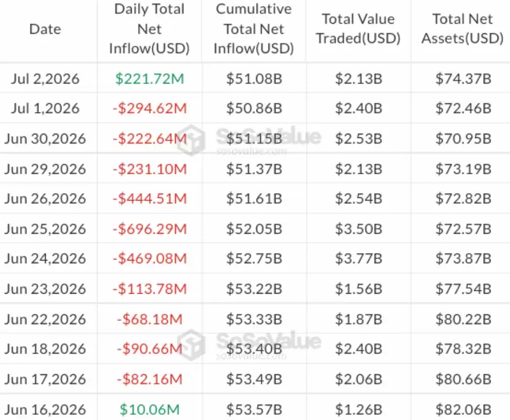This screenshot has height=420, width=510.
Task: Click the $52.75B cumulative inflow cell
Action: click(x=254, y=258)
